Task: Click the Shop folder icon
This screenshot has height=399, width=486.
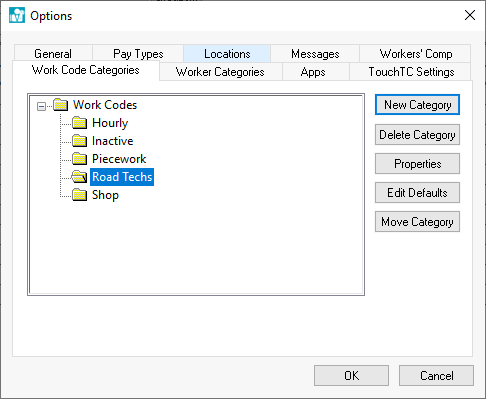Action: [x=80, y=195]
